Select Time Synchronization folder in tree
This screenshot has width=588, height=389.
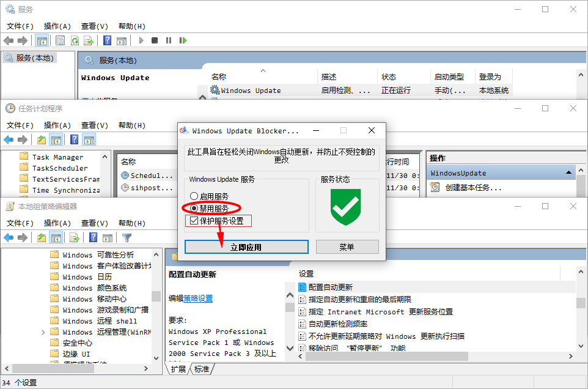click(65, 190)
